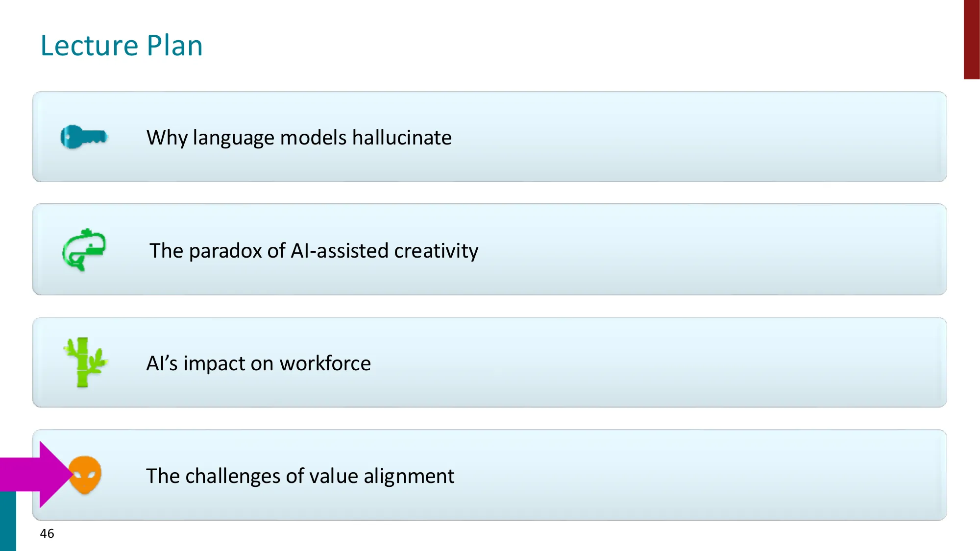This screenshot has height=551, width=980.
Task: Select "Why language models hallucinate" text
Action: coord(299,138)
